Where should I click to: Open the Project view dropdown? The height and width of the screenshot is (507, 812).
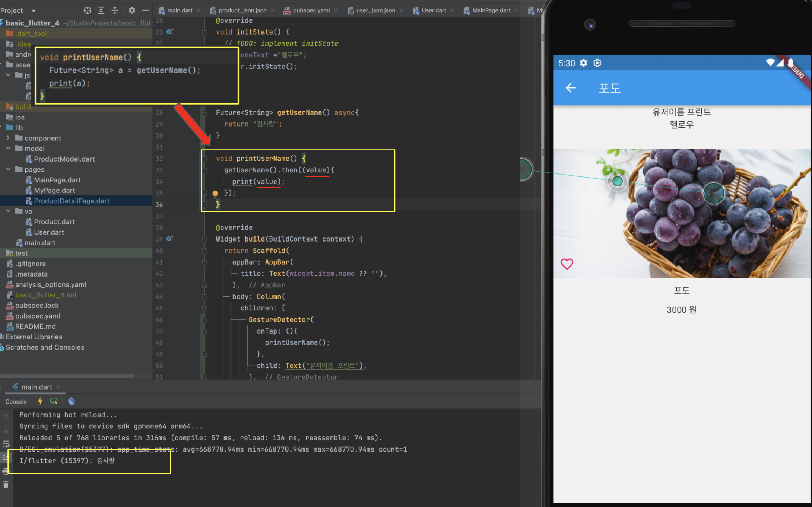pos(34,11)
